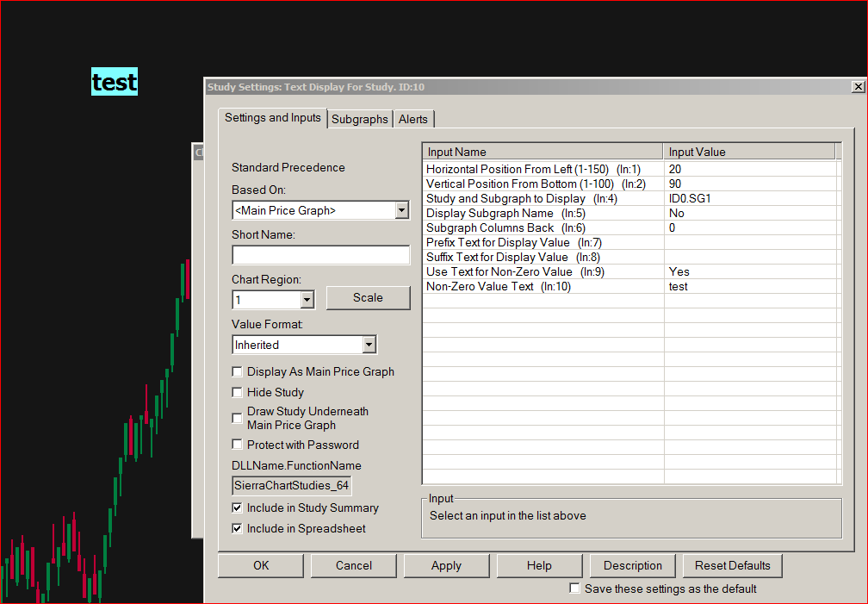Check Save these settings as the default
Image resolution: width=868 pixels, height=604 pixels.
click(x=575, y=589)
